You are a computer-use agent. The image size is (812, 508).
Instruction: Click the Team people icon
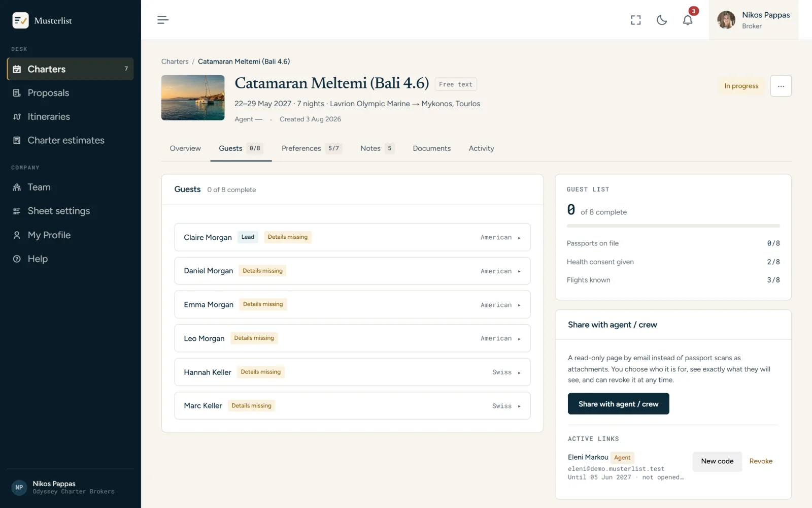coord(17,187)
